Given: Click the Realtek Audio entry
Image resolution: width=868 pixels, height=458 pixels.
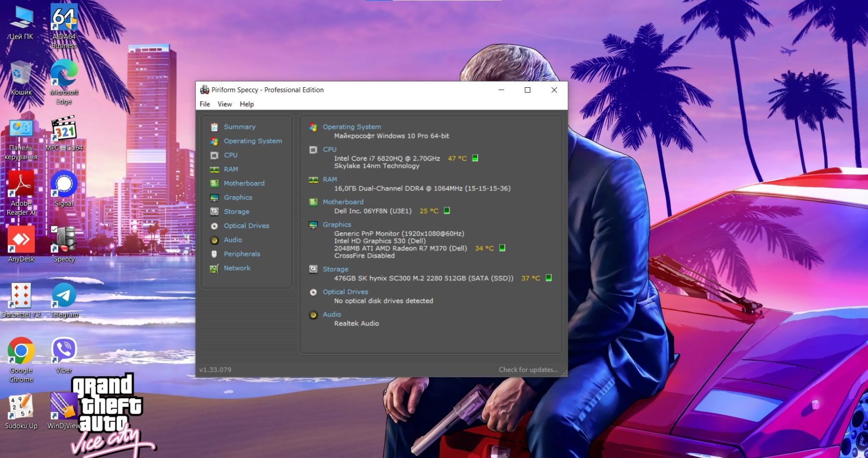Looking at the screenshot, I should click(356, 323).
